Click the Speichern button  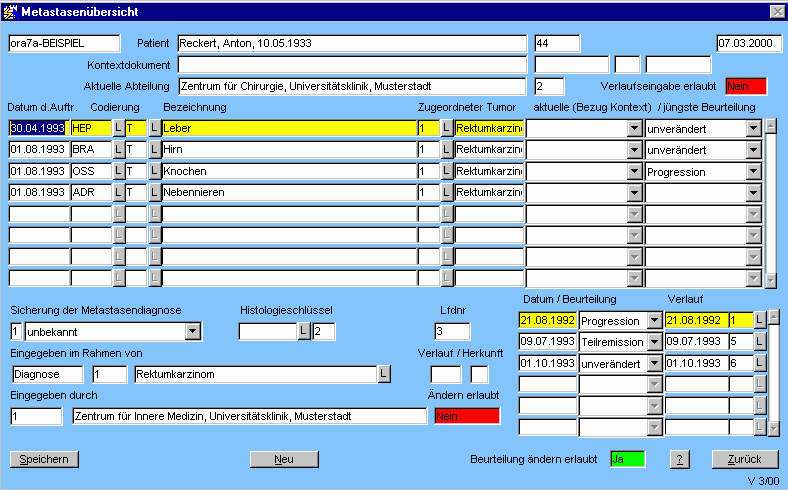(43, 459)
